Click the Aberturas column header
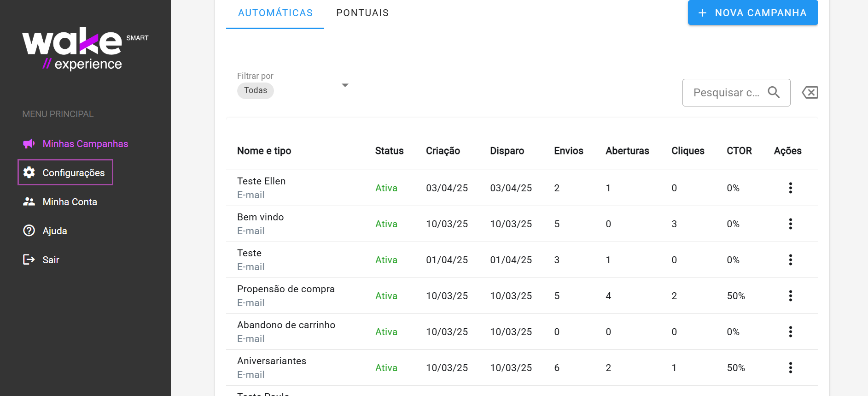This screenshot has width=868, height=396. point(627,151)
